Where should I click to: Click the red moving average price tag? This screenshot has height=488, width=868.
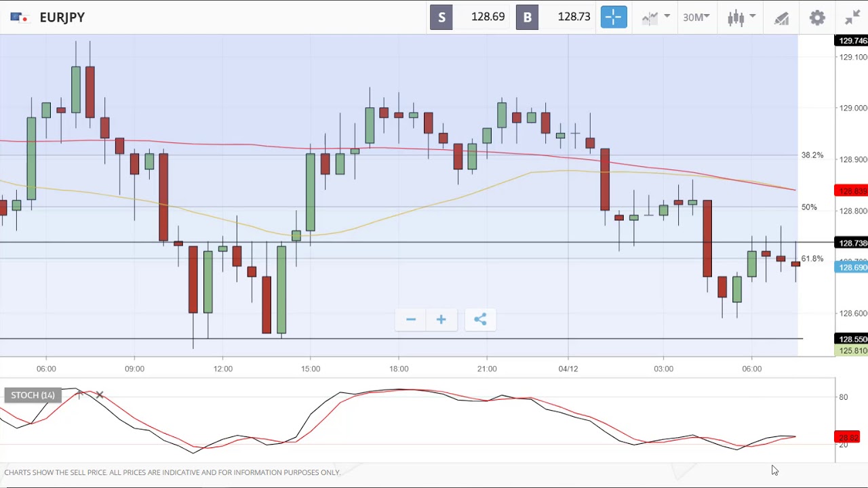click(850, 191)
